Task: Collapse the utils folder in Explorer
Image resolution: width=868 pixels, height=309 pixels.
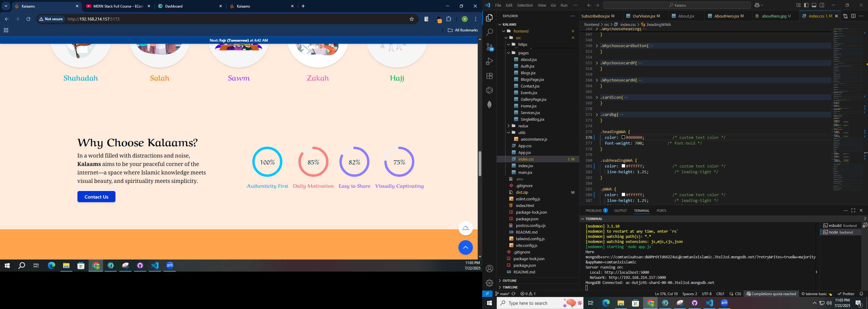Action: [x=508, y=132]
